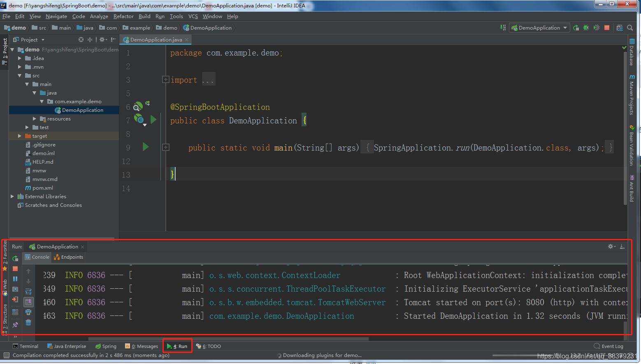This screenshot has height=364, width=641.
Task: Open the 6: TODO tool window
Action: click(208, 346)
